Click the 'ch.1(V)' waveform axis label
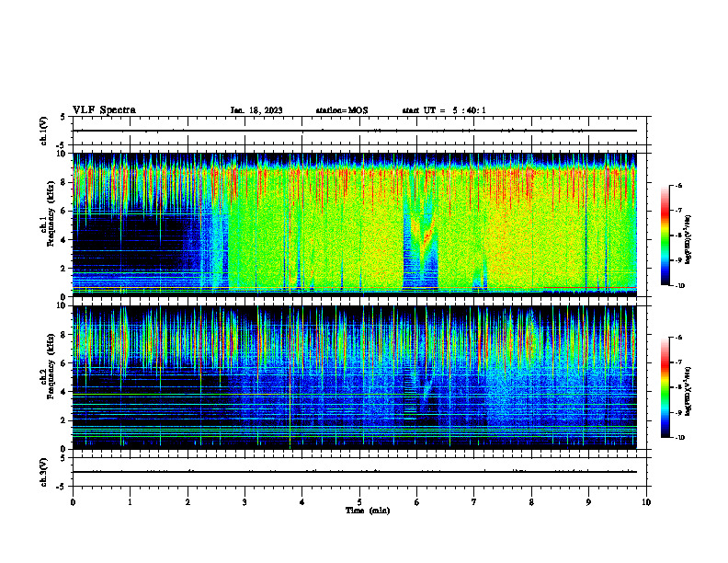 pyautogui.click(x=44, y=131)
